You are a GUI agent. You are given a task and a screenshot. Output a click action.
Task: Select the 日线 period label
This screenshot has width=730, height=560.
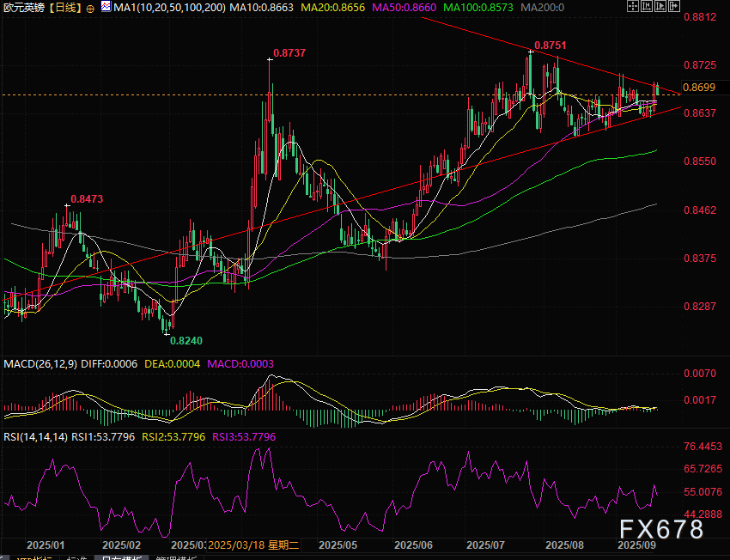64,7
